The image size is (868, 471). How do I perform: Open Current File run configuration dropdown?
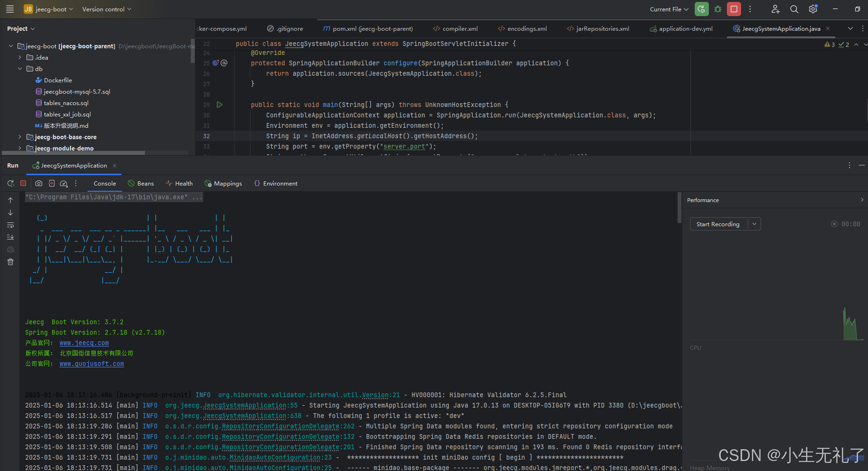click(669, 9)
